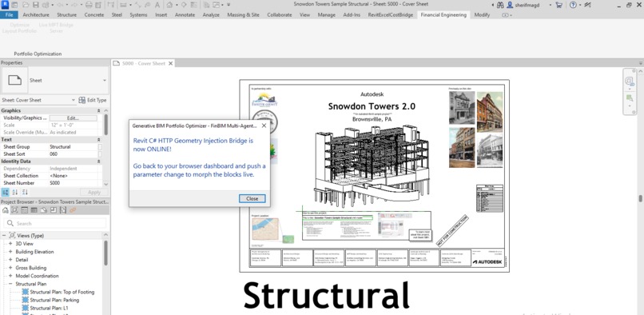Click Edit for Visibility/Graphics overrides
This screenshot has height=315, width=644.
pos(73,118)
